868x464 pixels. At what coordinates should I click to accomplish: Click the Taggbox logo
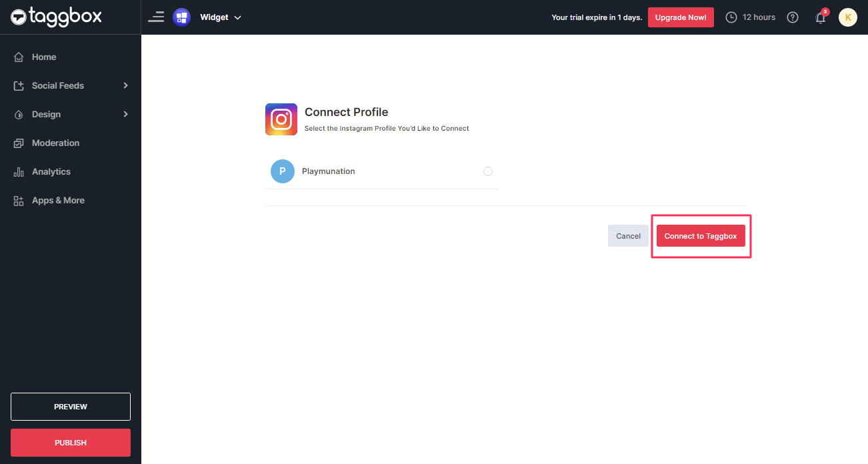(57, 17)
